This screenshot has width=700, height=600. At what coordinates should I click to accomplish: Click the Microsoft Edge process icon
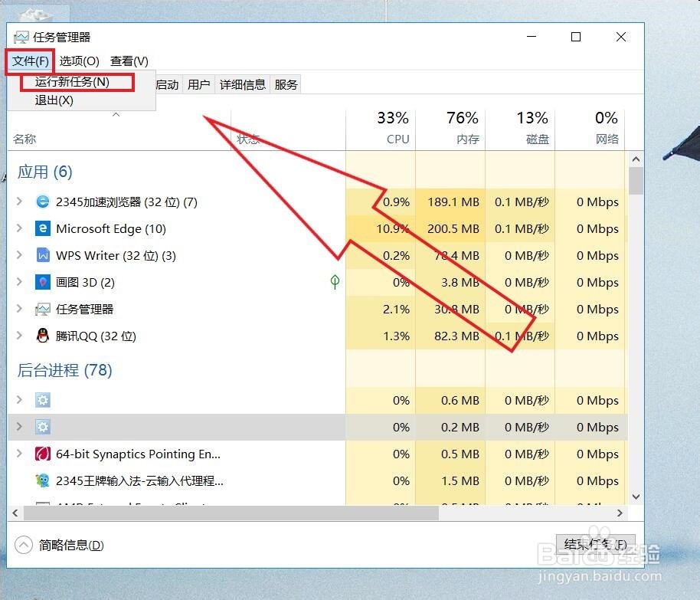coord(42,228)
